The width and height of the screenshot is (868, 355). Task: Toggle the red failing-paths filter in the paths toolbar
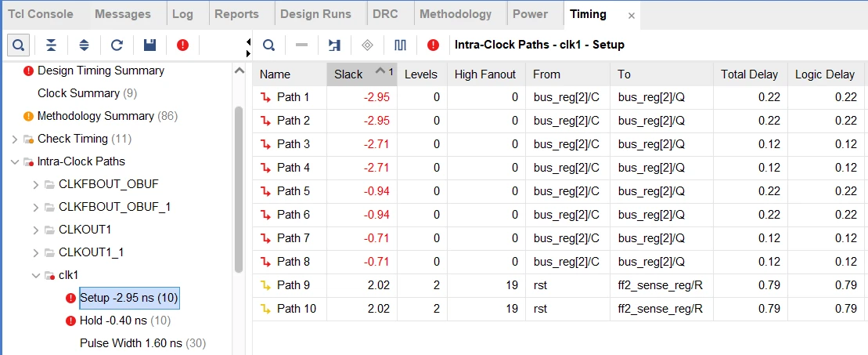pyautogui.click(x=433, y=45)
